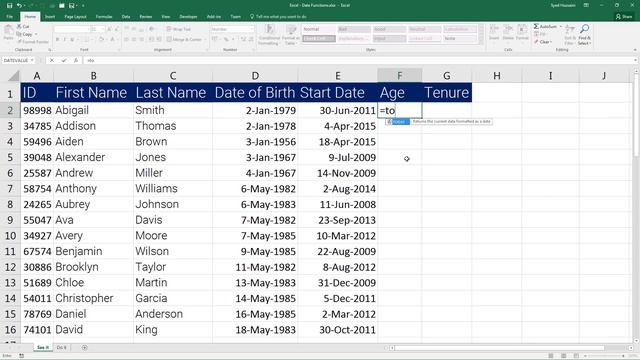Select row 8 header

10,204
